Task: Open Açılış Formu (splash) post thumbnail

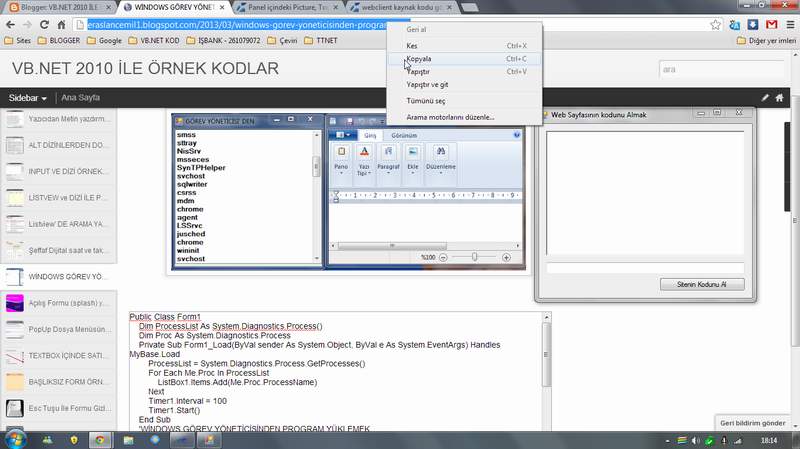Action: (14, 303)
